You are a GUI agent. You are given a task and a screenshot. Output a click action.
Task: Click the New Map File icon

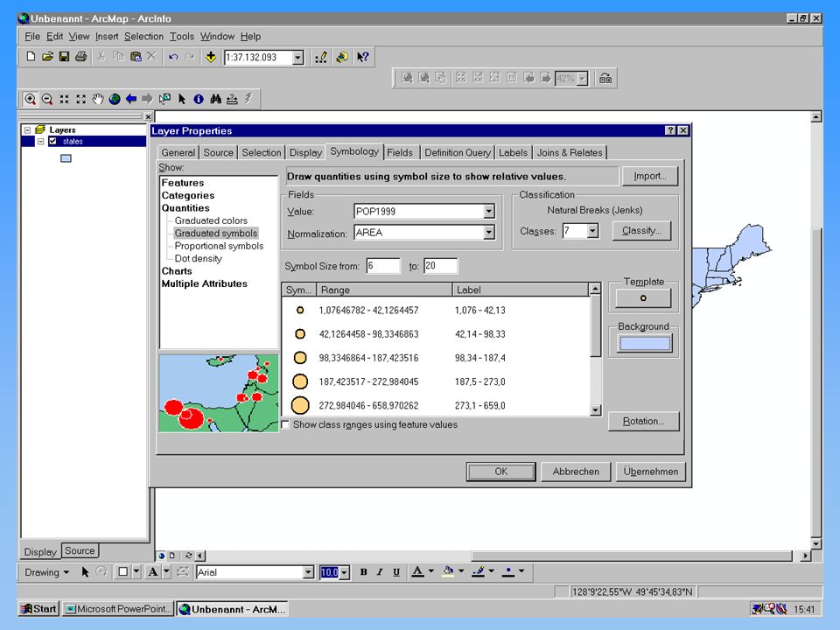31,56
